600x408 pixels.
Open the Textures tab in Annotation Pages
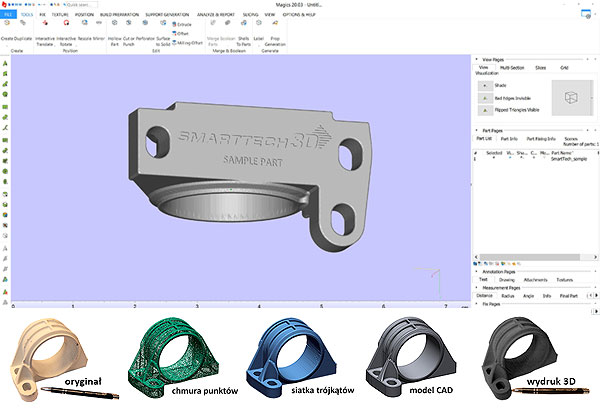pos(564,280)
